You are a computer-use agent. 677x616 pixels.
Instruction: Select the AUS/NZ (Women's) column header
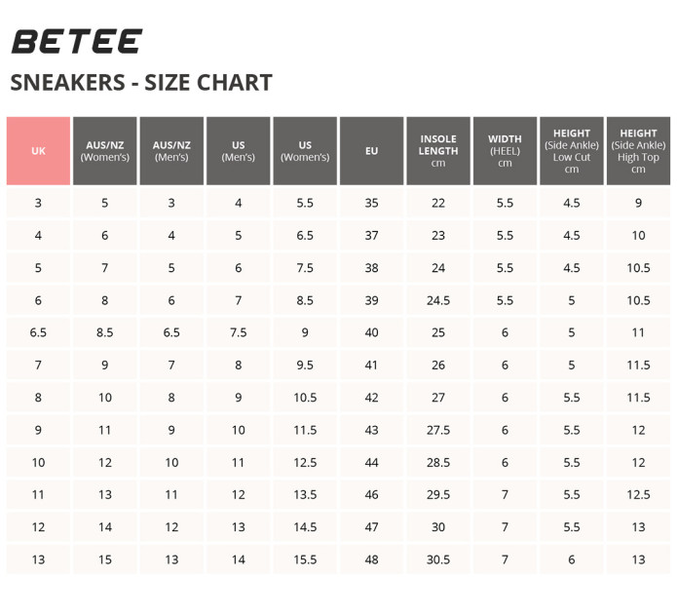point(105,151)
